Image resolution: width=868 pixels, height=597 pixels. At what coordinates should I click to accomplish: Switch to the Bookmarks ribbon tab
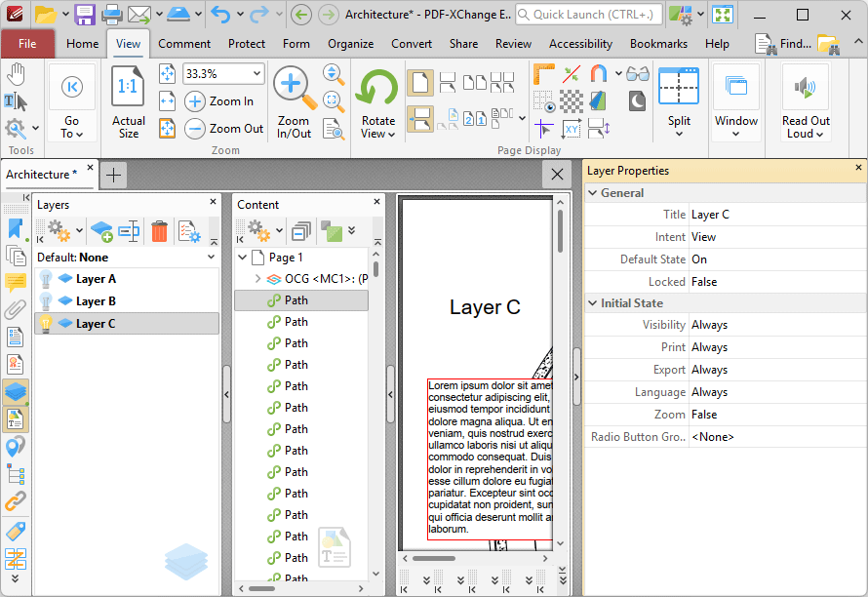(658, 44)
